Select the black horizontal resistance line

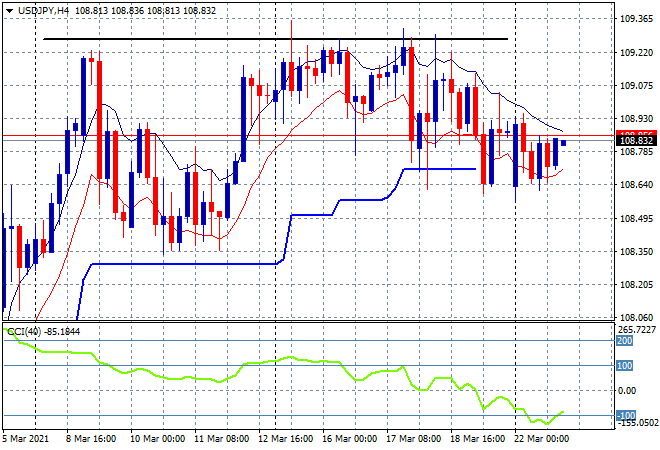(276, 39)
